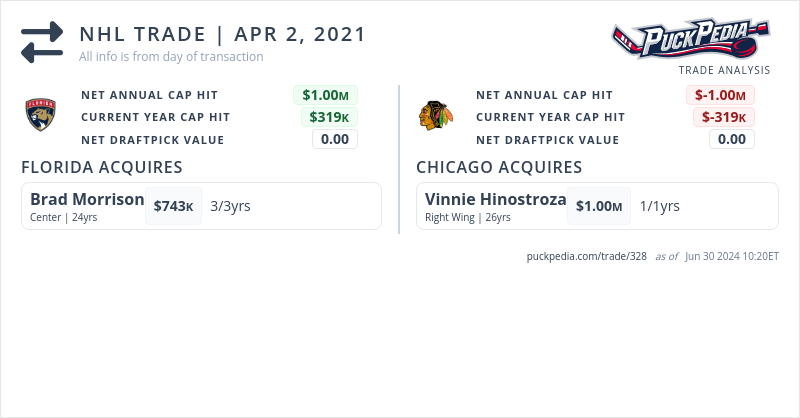
Task: Click the 3/3yrs contract term for Morrison
Action: (230, 206)
